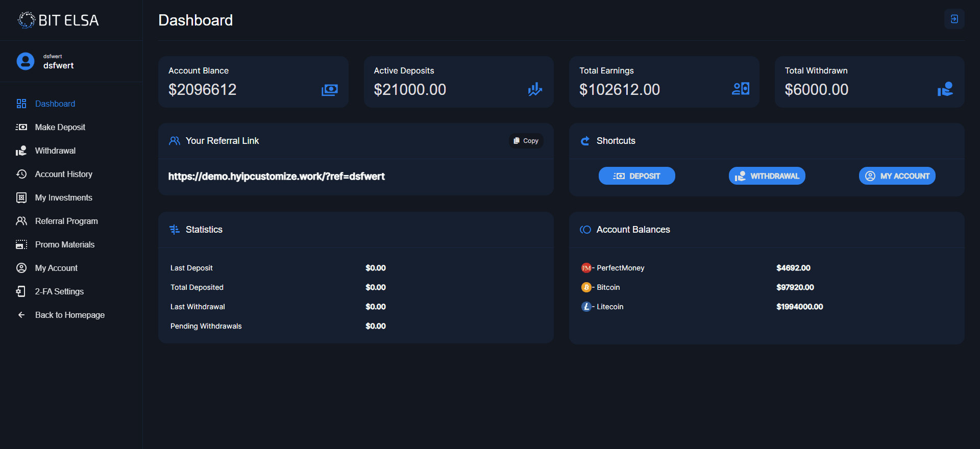Click the My Investments safe icon
Image resolution: width=980 pixels, height=449 pixels.
[x=21, y=197]
